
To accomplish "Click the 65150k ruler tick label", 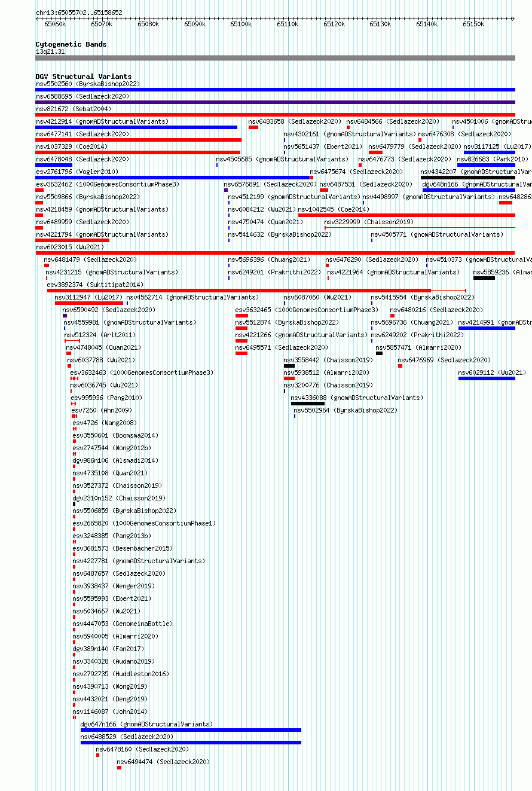I will click(x=473, y=24).
